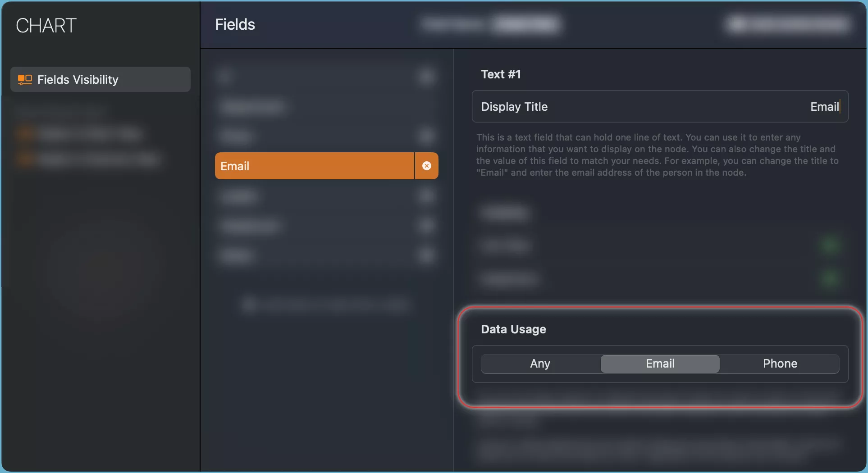This screenshot has width=868, height=473.
Task: Click the CHART sidebar title
Action: click(46, 26)
